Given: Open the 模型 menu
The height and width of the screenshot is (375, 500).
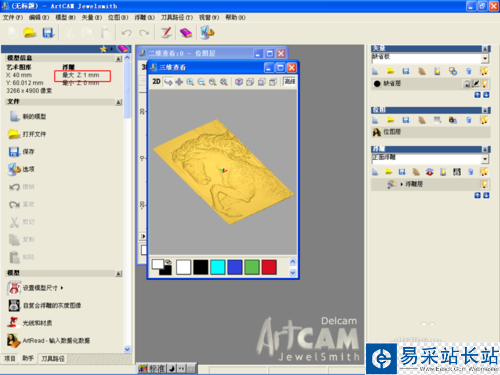Looking at the screenshot, I should coord(65,17).
